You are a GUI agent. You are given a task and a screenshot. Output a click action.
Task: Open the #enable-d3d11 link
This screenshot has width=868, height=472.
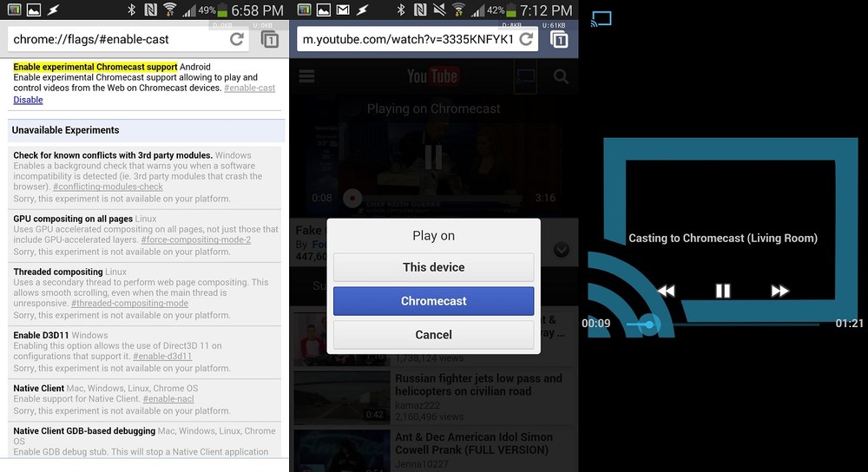[162, 357]
